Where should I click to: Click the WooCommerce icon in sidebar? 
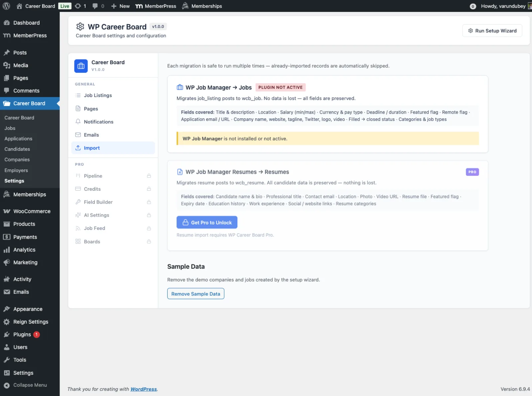point(7,211)
